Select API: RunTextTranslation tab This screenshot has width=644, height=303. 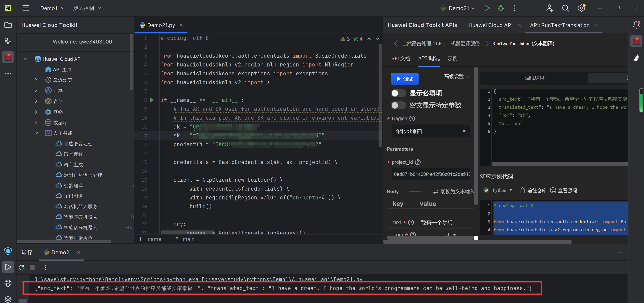(x=559, y=25)
